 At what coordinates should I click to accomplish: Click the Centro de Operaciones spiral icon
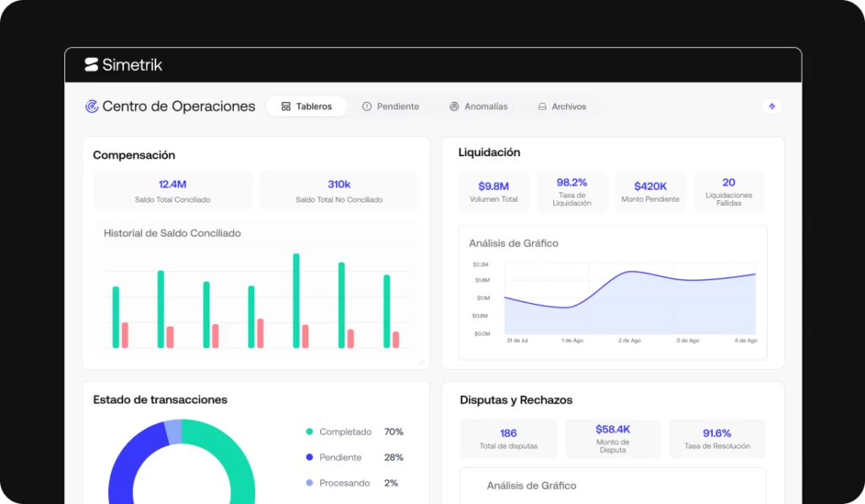[91, 106]
